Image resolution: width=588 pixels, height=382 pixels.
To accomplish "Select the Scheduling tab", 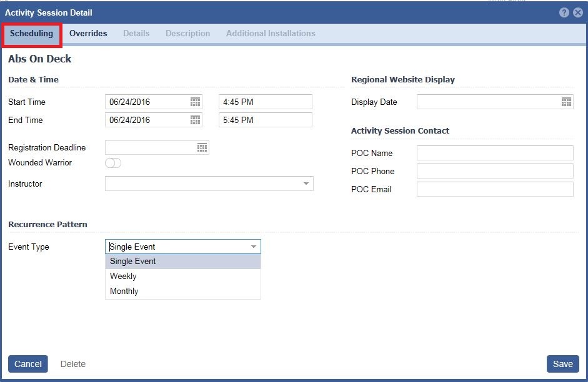I will 31,34.
